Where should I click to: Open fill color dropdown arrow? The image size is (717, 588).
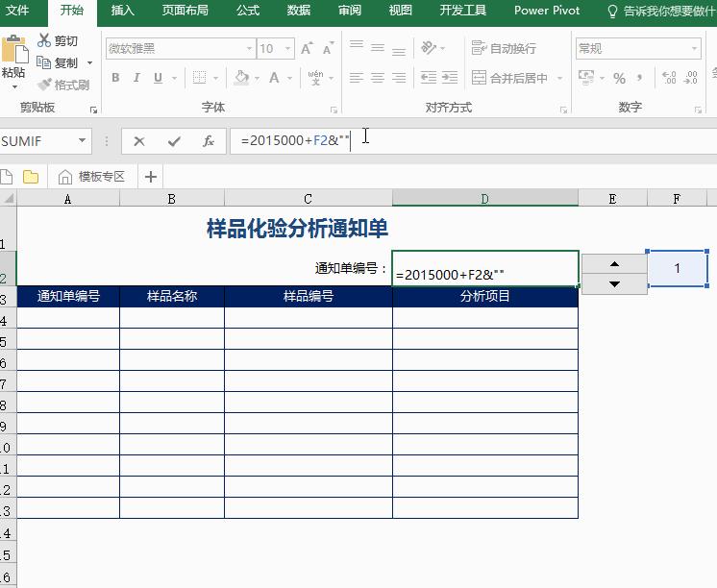[x=257, y=78]
